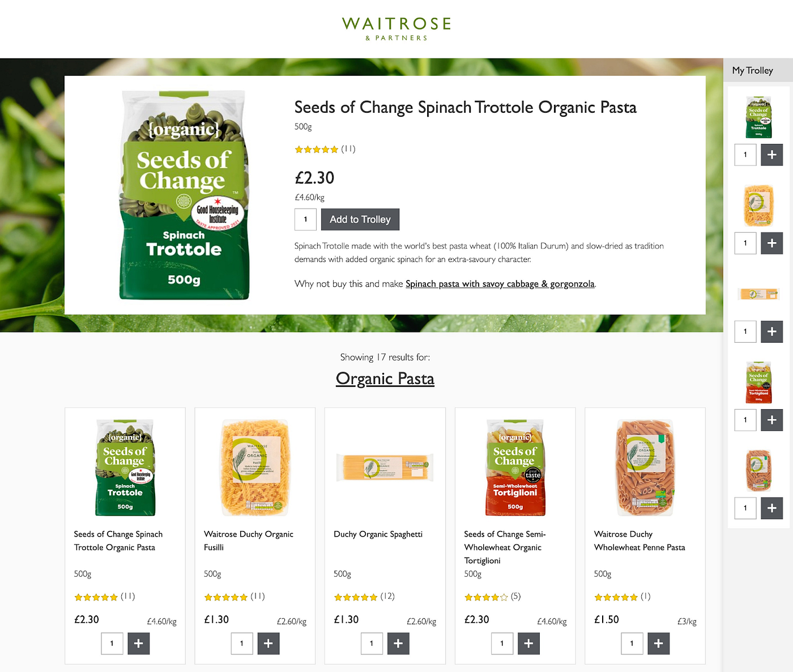Open Spinach pasta with savoy cabbage recipe link

tap(500, 284)
